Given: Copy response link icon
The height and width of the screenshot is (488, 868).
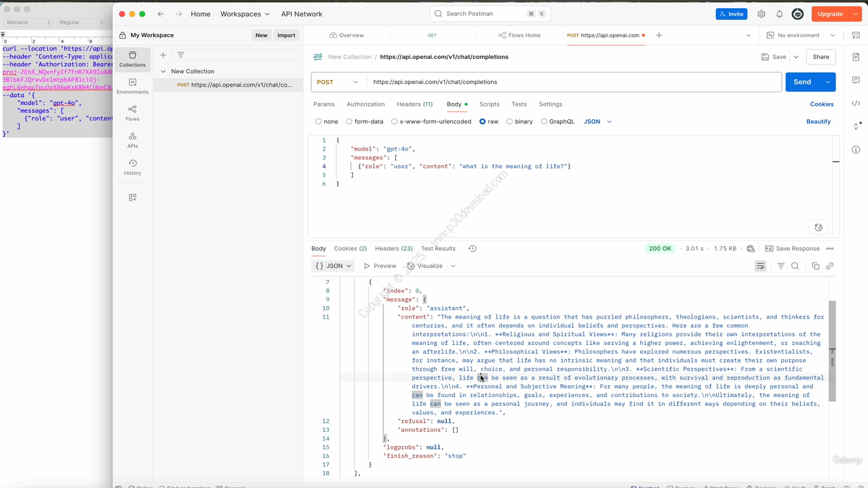Looking at the screenshot, I should [x=829, y=266].
